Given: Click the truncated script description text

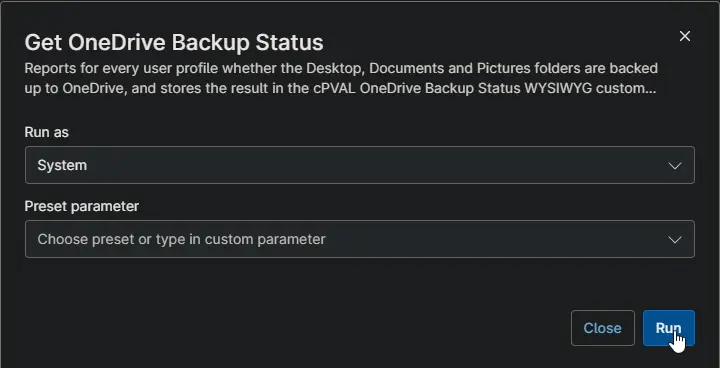Looking at the screenshot, I should (x=341, y=78).
